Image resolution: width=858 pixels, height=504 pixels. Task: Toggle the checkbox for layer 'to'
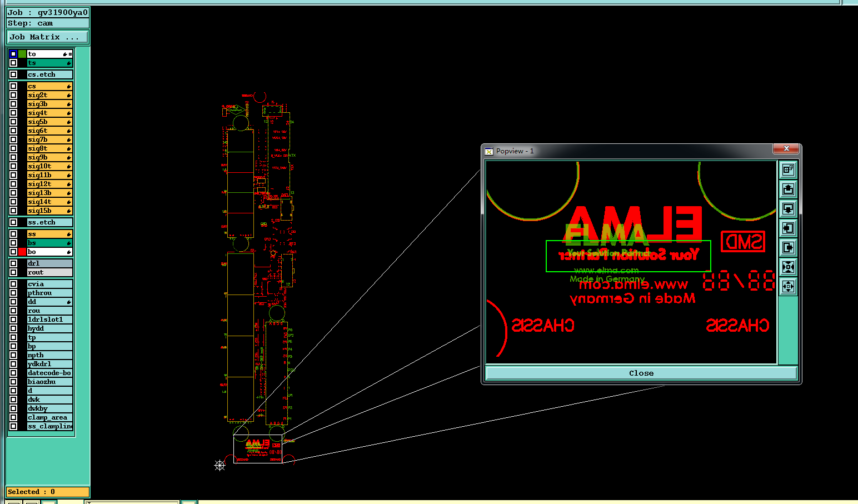point(13,54)
